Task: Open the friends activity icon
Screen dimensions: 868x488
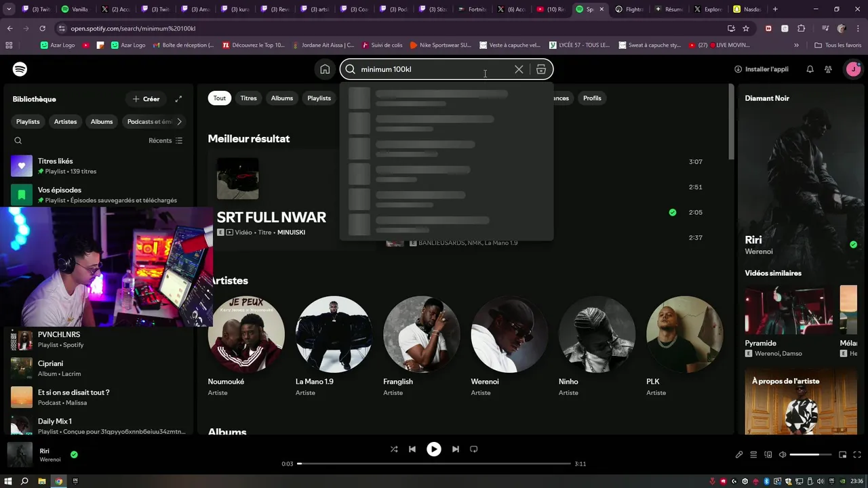Action: coord(828,69)
